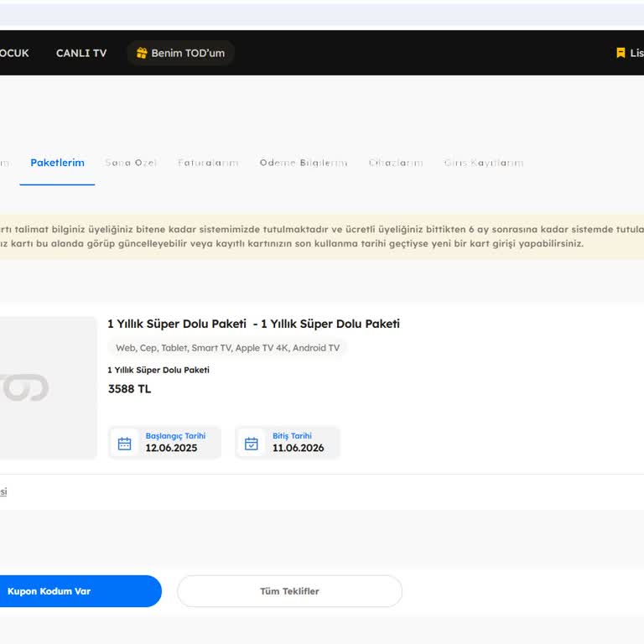
Task: Select the Paketlerim tab
Action: pos(57,163)
